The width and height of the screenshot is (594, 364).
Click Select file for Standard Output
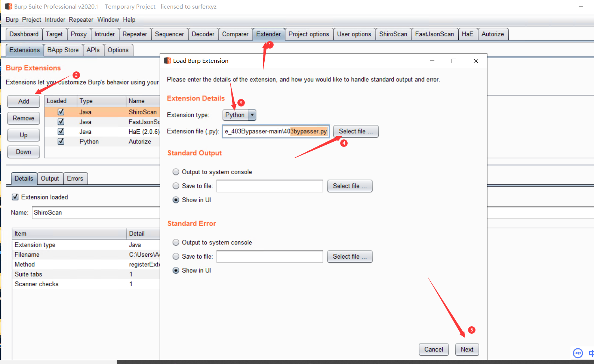(x=350, y=186)
